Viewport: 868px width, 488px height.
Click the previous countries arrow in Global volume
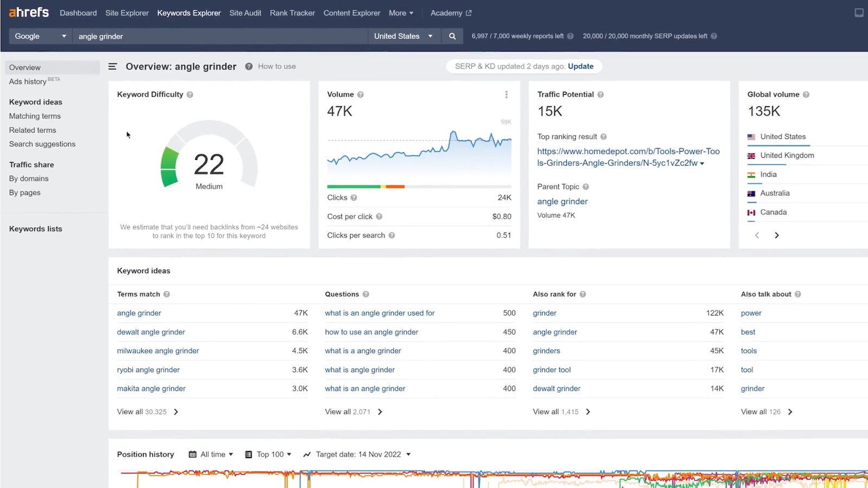(x=757, y=235)
